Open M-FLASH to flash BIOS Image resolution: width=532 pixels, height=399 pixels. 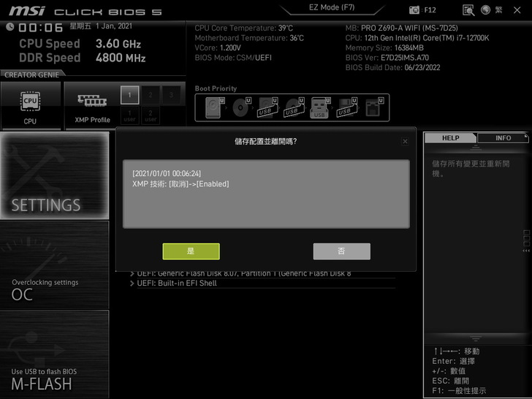click(54, 354)
